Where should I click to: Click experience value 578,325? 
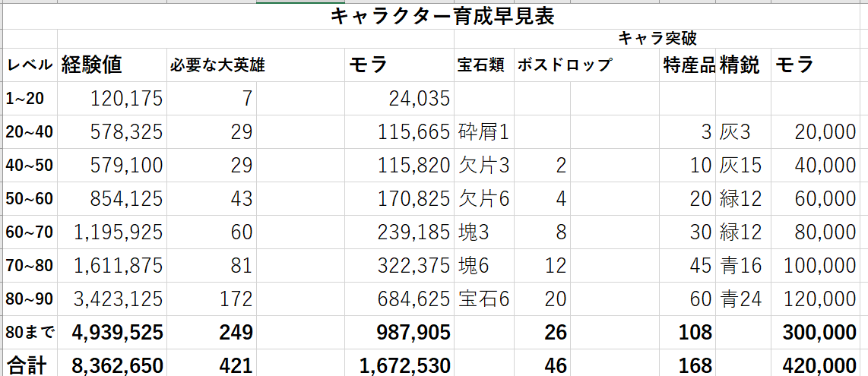point(112,131)
